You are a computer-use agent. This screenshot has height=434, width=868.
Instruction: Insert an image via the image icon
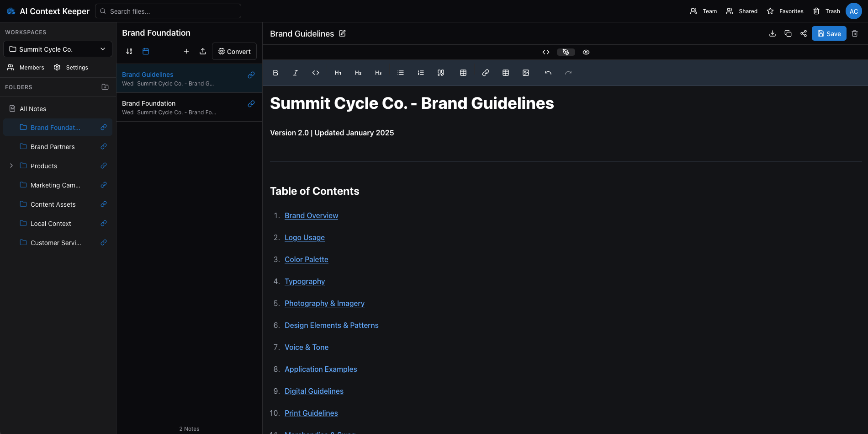(x=526, y=73)
